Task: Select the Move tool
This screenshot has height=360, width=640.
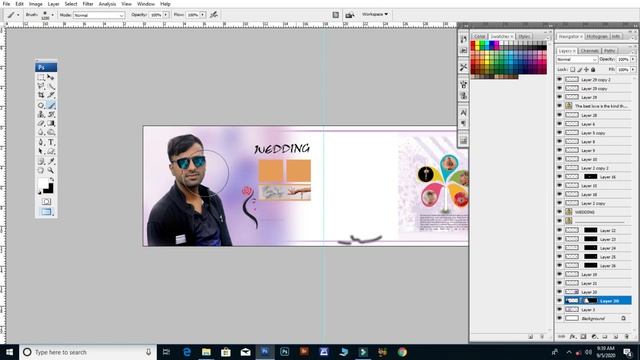Action: (x=51, y=77)
